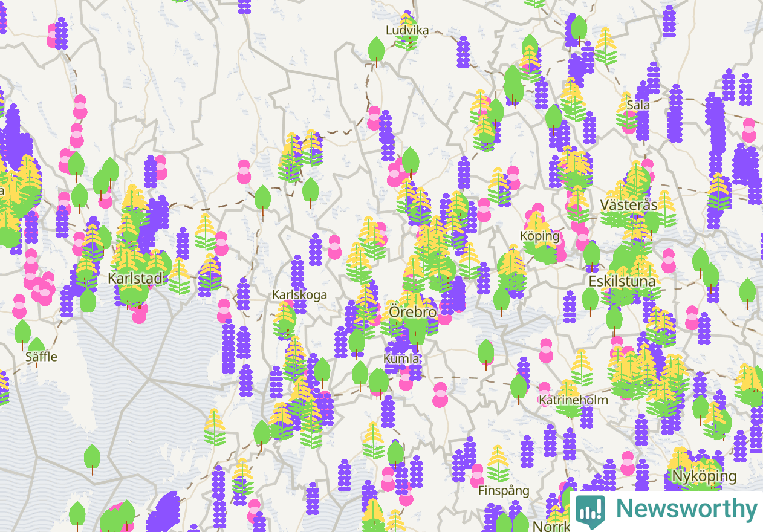The height and width of the screenshot is (532, 763).
Task: Select the Kumla town label
Action: tap(401, 358)
